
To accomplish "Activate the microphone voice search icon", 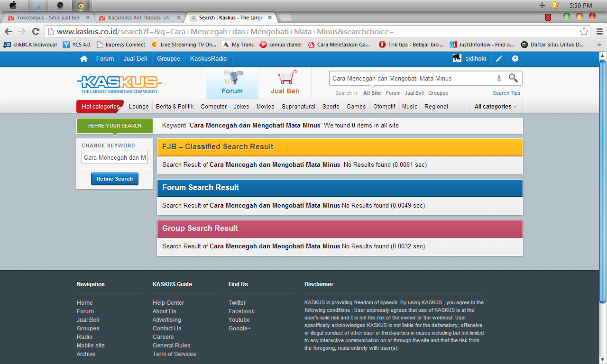I will tap(499, 79).
